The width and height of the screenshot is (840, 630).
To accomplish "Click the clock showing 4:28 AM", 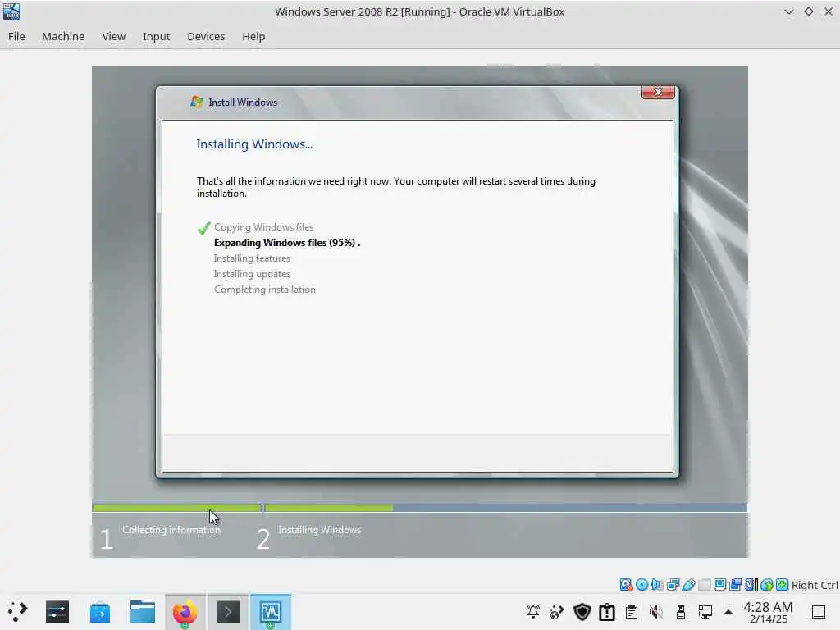I will (768, 612).
